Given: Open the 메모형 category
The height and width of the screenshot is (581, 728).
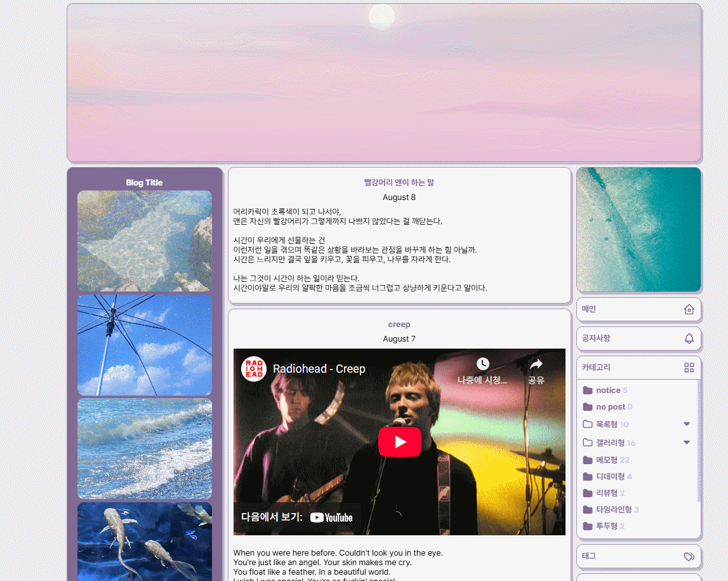Looking at the screenshot, I should pos(607,460).
